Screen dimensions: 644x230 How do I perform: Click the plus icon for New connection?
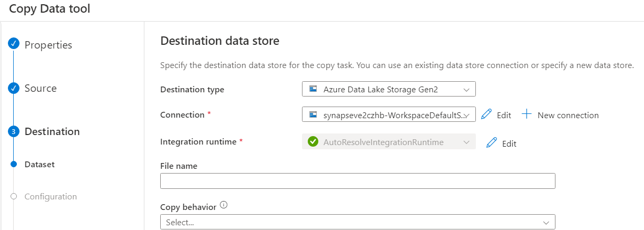click(526, 114)
